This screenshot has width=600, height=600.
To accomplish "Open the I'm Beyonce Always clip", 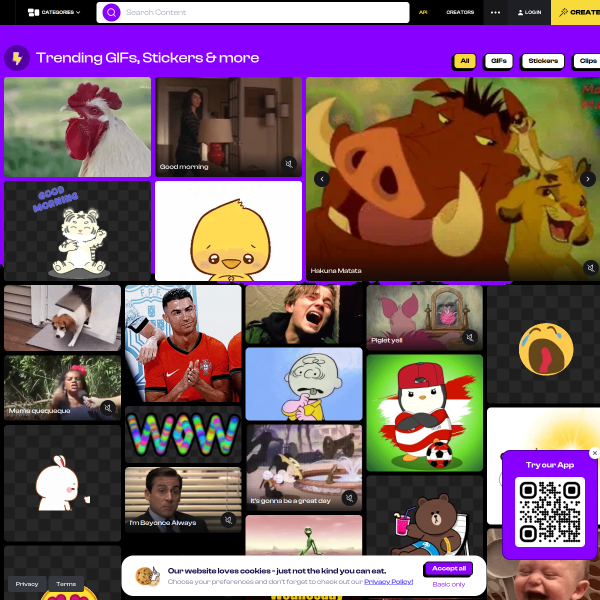I will [183, 500].
